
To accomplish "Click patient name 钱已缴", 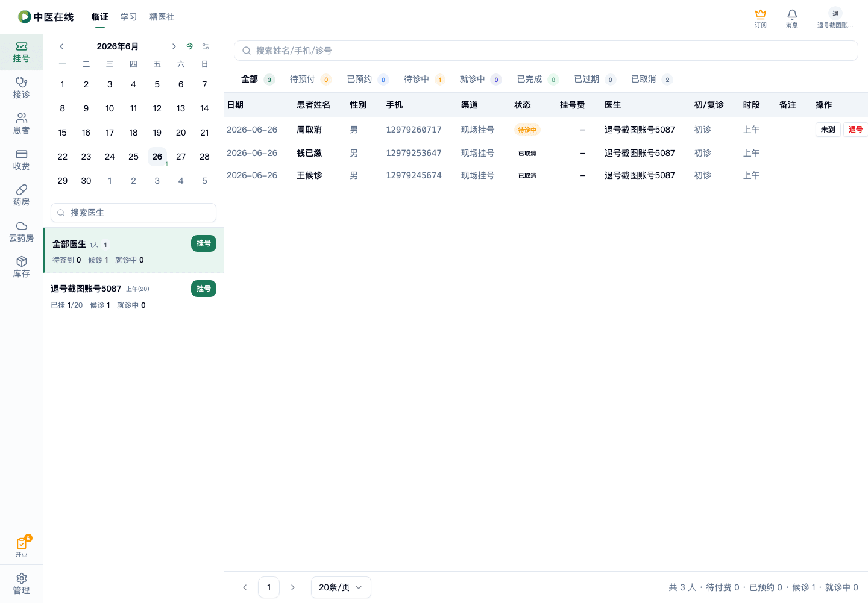I will click(309, 153).
